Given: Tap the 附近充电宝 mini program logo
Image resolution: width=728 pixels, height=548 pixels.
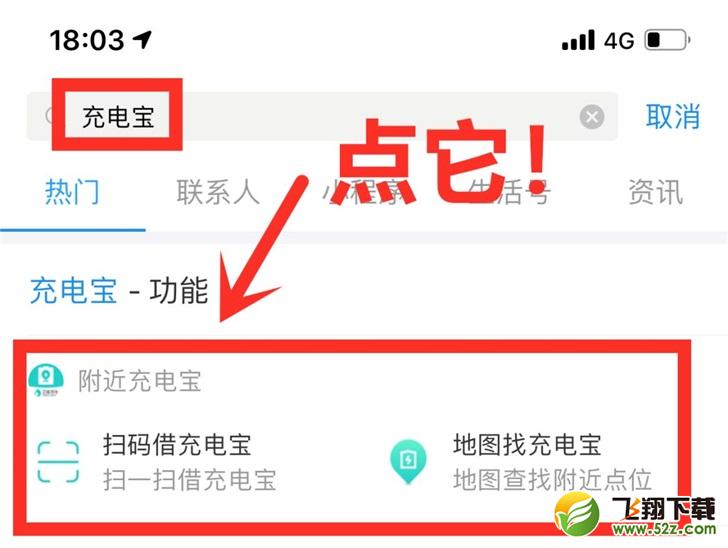Looking at the screenshot, I should click(46, 381).
